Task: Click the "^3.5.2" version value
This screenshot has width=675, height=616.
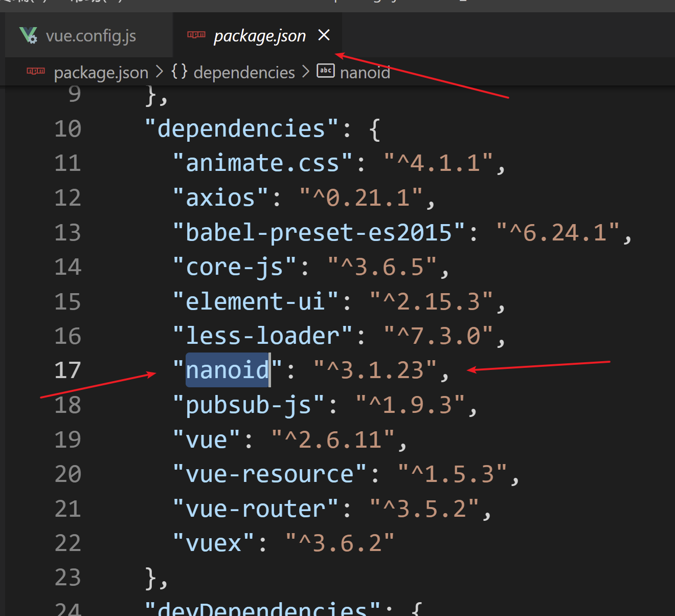Action: click(424, 509)
